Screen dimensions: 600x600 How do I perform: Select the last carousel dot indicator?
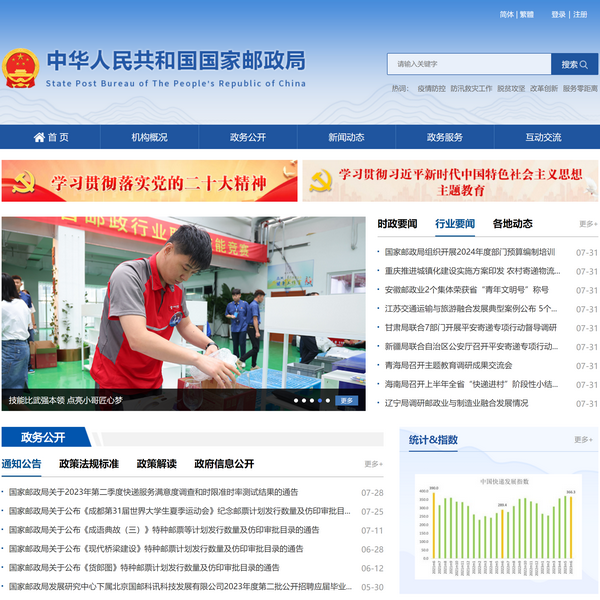[x=326, y=400]
